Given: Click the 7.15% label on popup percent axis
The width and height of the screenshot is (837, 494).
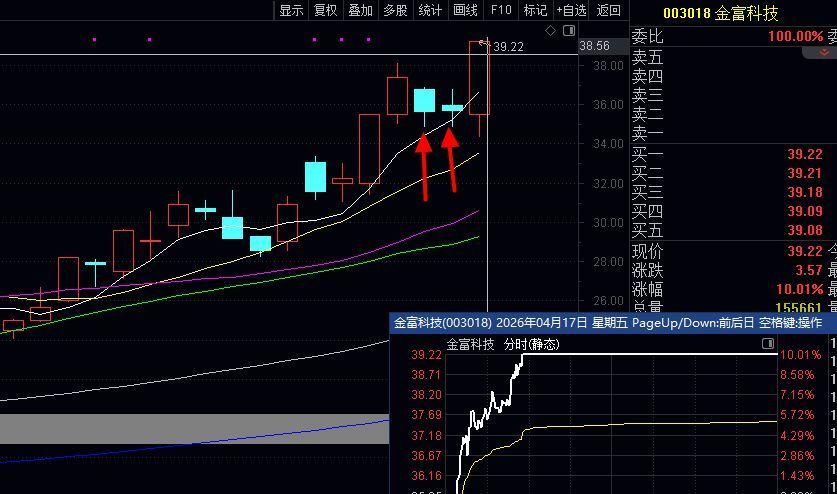Looking at the screenshot, I should (797, 395).
